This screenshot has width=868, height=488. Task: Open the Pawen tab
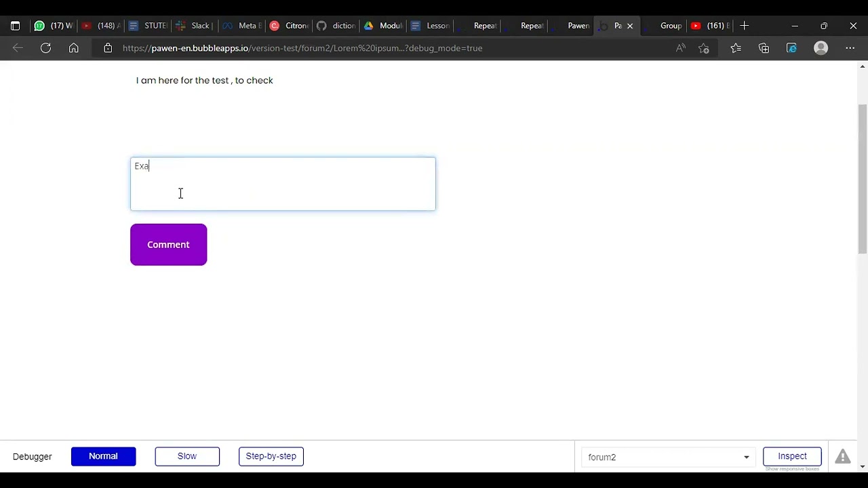(570, 26)
